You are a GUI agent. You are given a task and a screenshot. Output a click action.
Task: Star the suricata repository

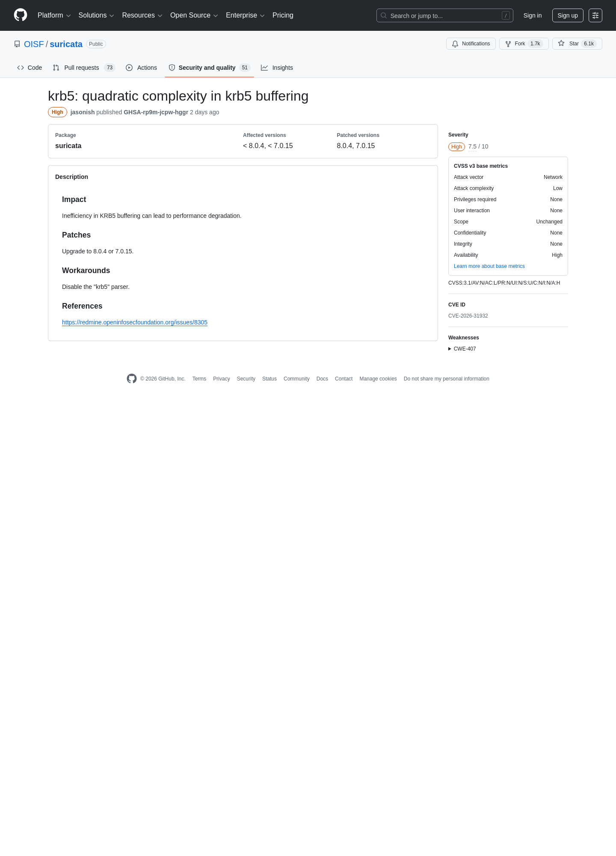coord(577,44)
